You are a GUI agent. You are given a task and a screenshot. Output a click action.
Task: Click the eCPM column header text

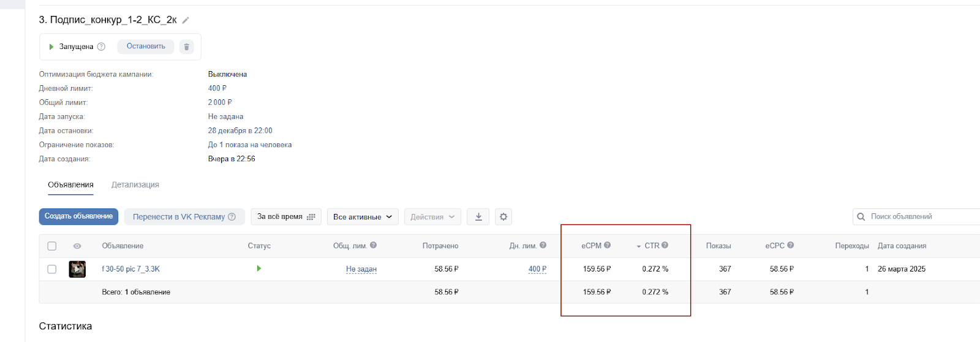pos(591,246)
